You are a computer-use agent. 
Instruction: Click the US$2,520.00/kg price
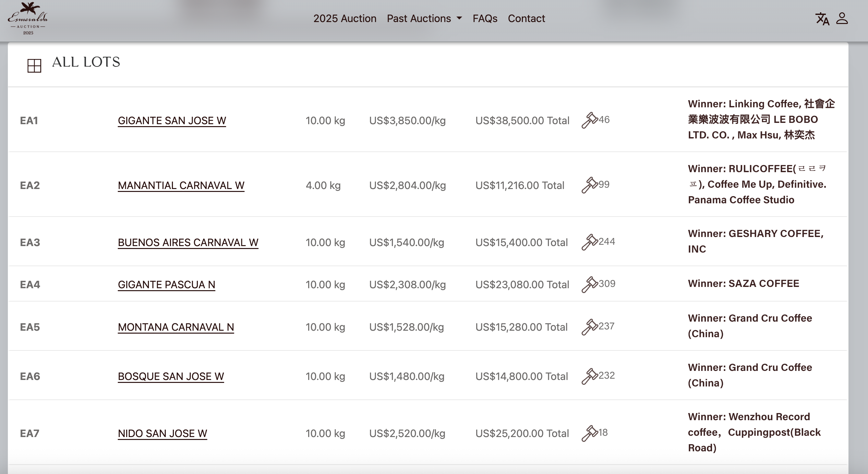coord(407,433)
